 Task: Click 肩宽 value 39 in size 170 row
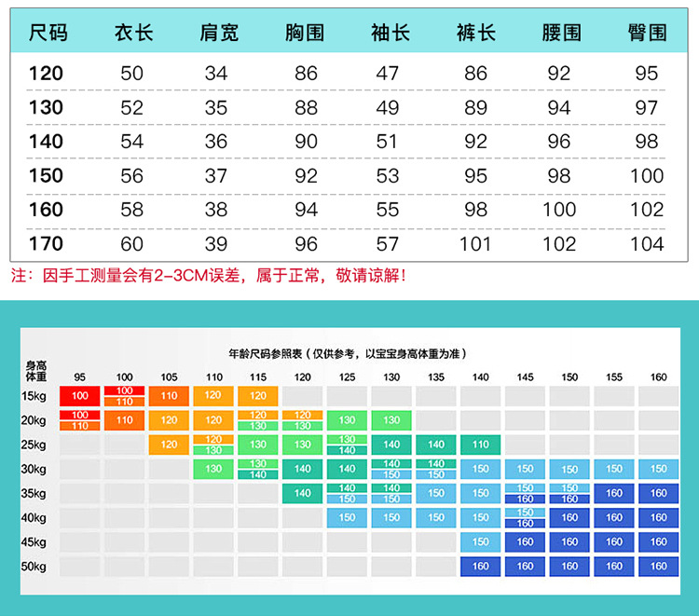pos(216,244)
